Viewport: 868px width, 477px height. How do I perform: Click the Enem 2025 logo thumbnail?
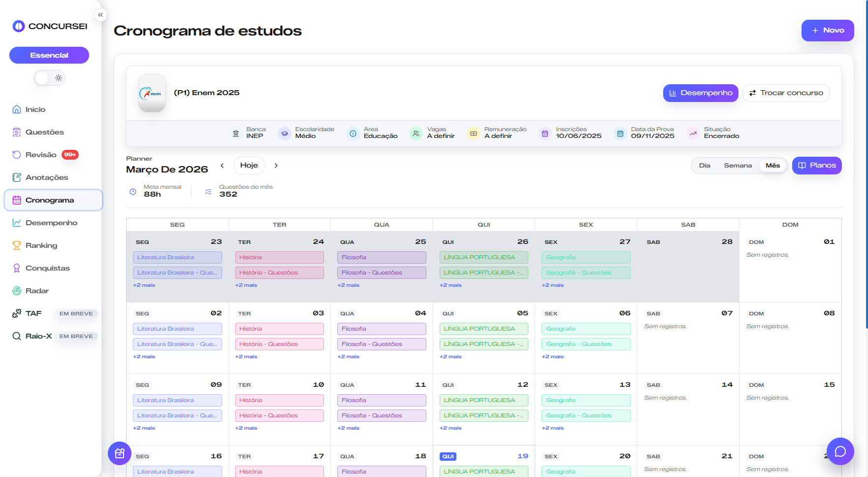[152, 93]
